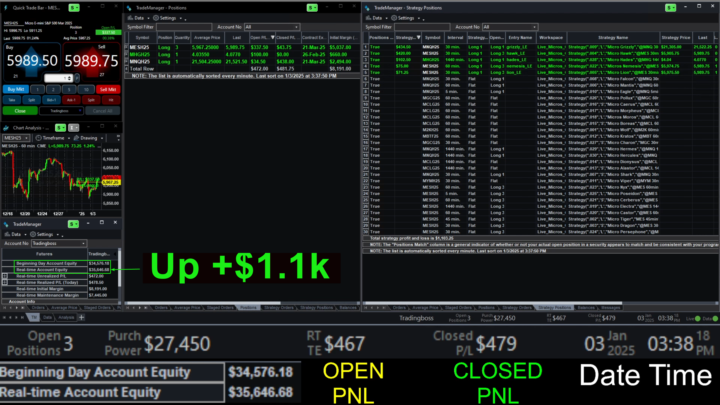Select quantity preset 1 in Quick Trade Bar
This screenshot has width=720, height=405.
(x=38, y=90)
